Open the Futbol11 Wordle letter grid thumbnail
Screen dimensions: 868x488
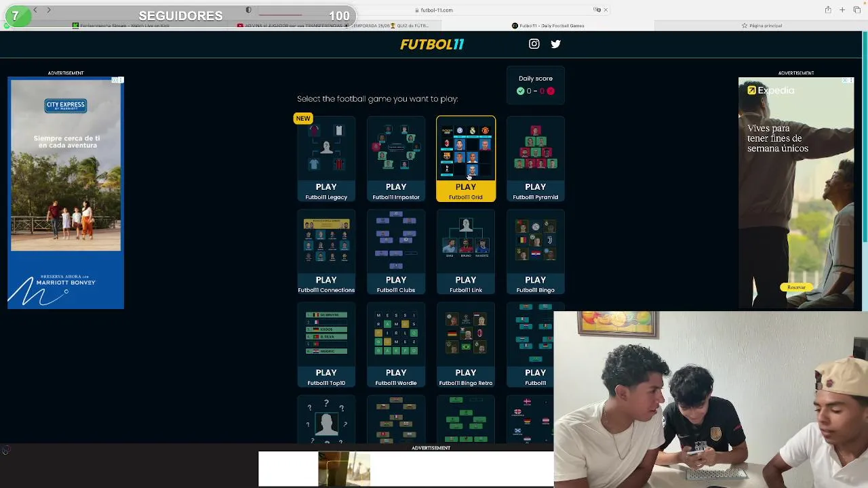(x=396, y=333)
